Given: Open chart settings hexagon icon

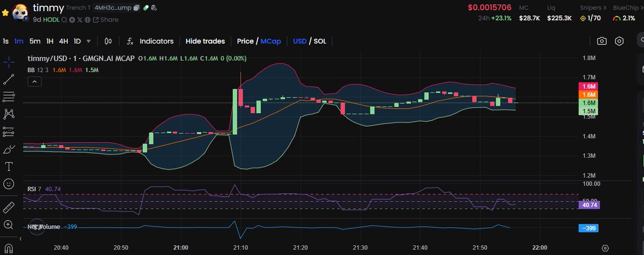Looking at the screenshot, I should click(619, 41).
